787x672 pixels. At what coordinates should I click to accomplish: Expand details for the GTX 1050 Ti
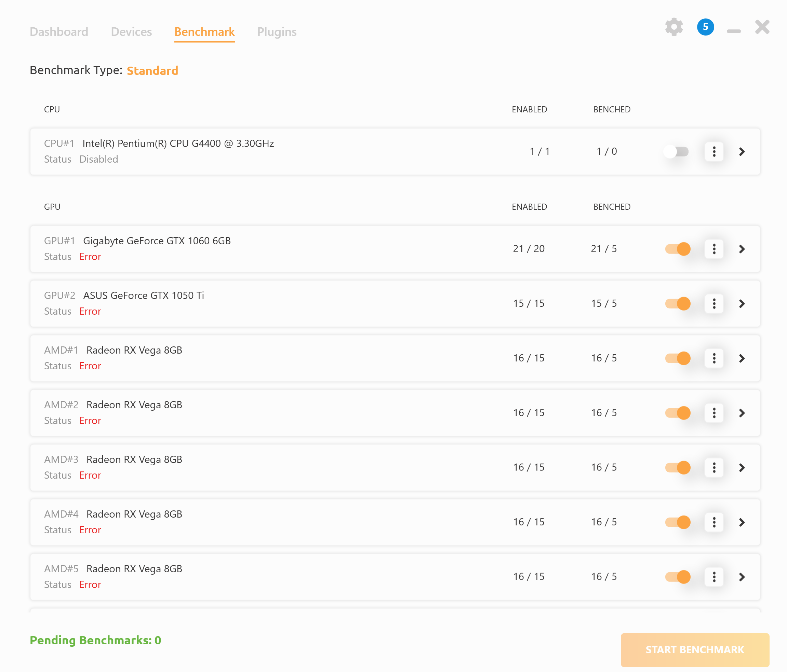pos(742,304)
